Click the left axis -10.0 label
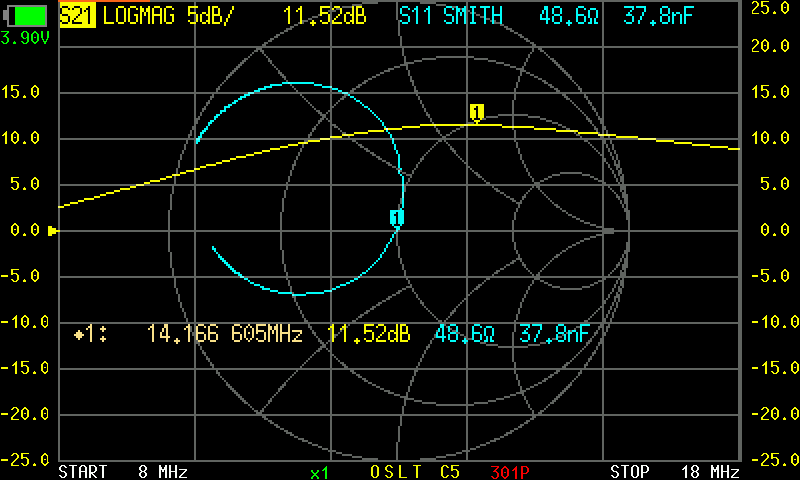Image resolution: width=800 pixels, height=480 pixels. point(25,322)
